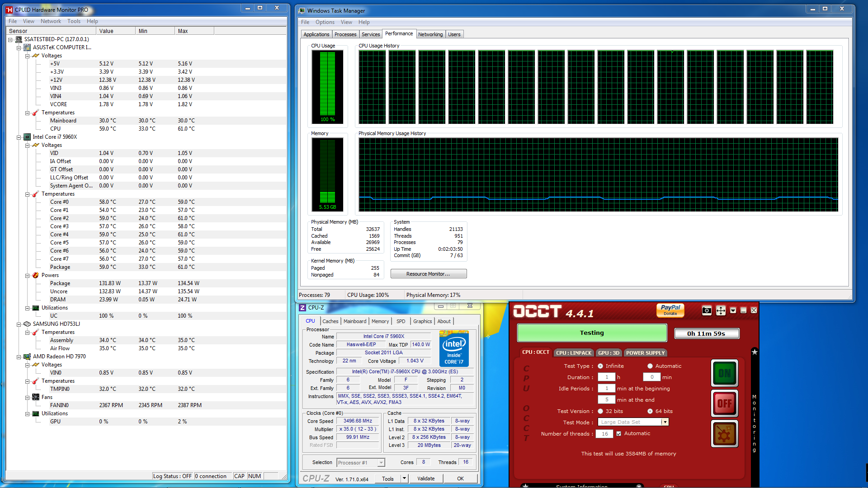Click the Task Manager title bar icon

pos(302,10)
